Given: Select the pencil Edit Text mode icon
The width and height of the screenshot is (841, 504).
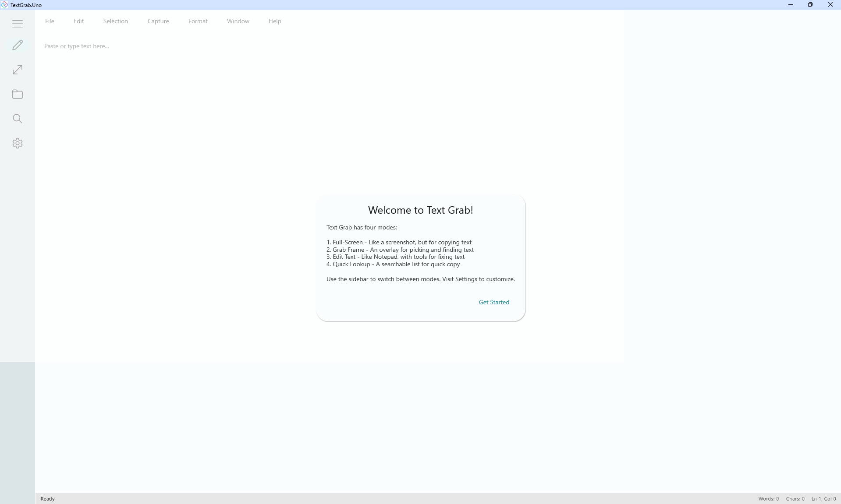Looking at the screenshot, I should pos(18,45).
